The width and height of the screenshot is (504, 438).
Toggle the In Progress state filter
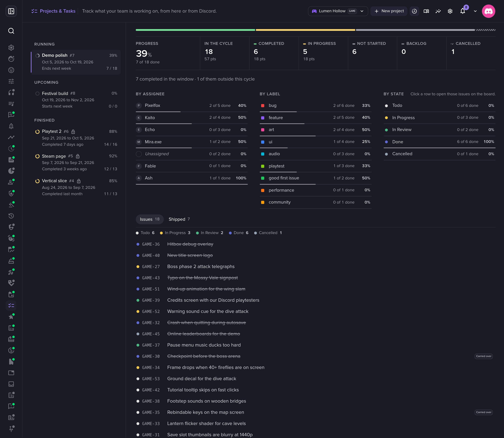click(175, 233)
